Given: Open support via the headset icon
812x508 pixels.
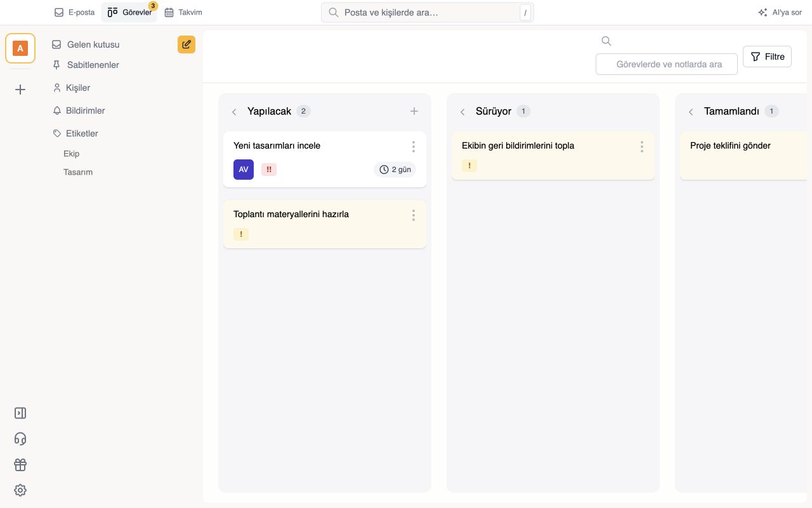Looking at the screenshot, I should point(20,439).
